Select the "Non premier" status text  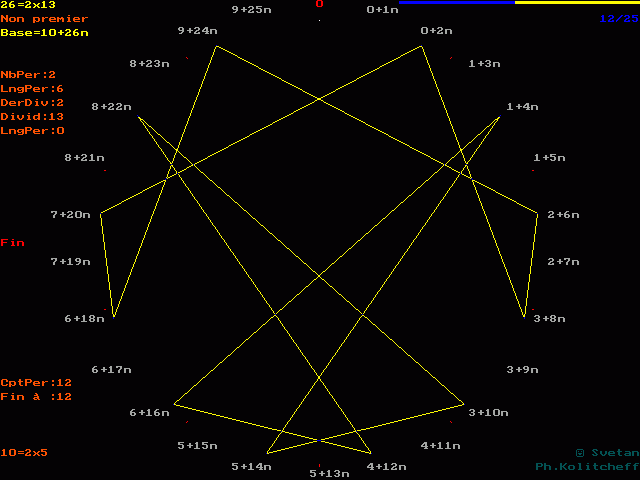[x=44, y=19]
